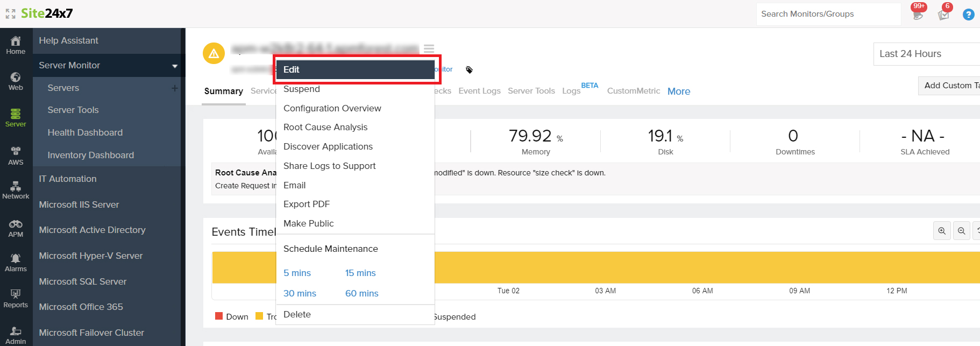This screenshot has height=346, width=980.
Task: Expand the More tabs dropdown
Action: (679, 91)
